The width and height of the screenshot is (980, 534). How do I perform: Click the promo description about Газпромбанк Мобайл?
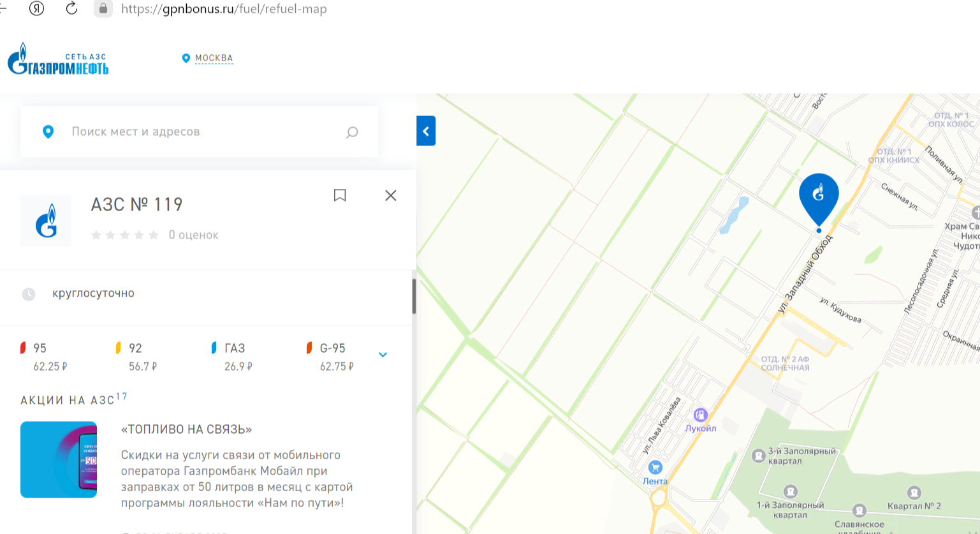[237, 479]
